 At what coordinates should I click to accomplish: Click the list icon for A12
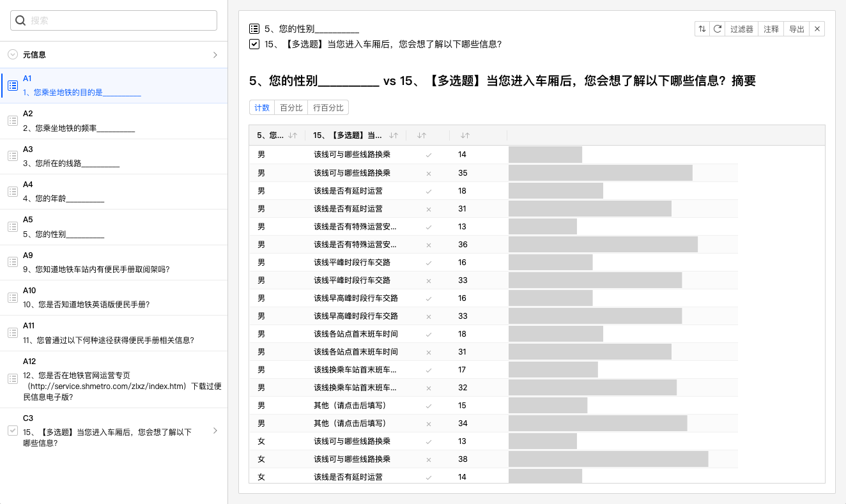pos(12,379)
